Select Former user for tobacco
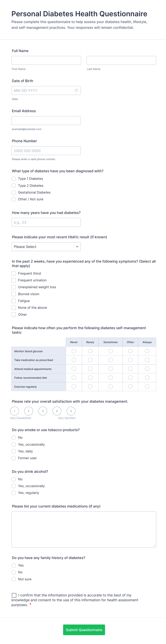 (14, 458)
